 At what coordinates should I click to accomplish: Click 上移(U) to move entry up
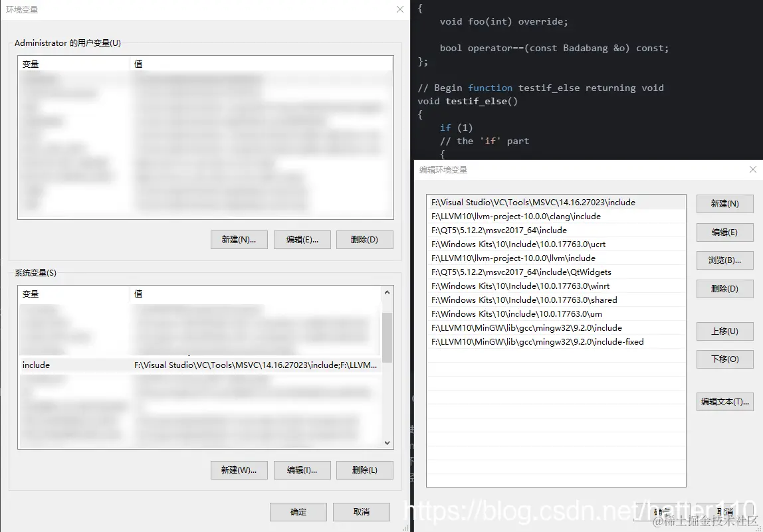click(x=725, y=331)
